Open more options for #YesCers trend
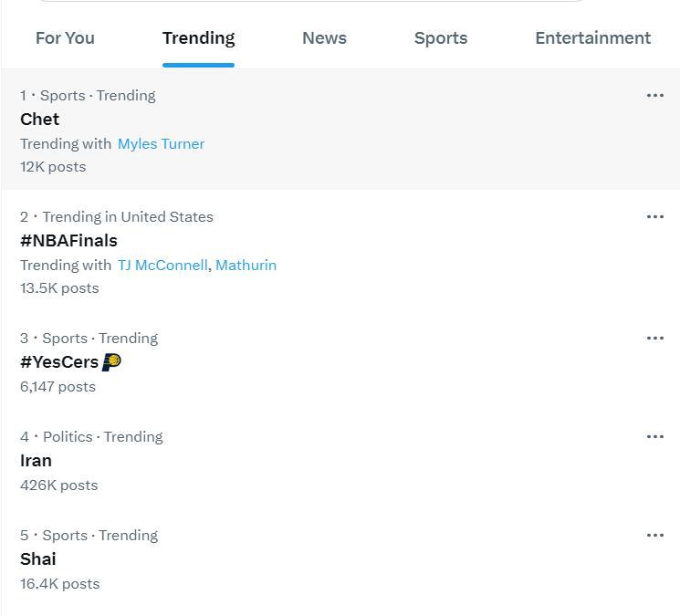The image size is (680, 616). [654, 339]
